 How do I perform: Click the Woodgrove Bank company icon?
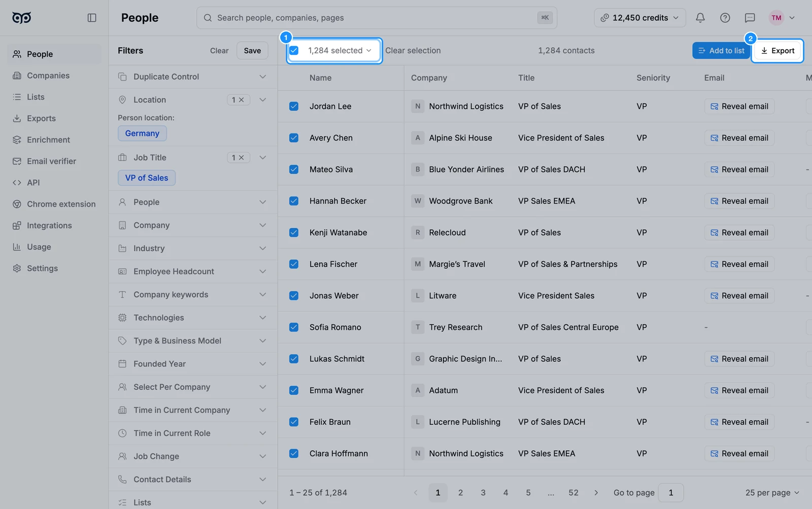tap(418, 201)
